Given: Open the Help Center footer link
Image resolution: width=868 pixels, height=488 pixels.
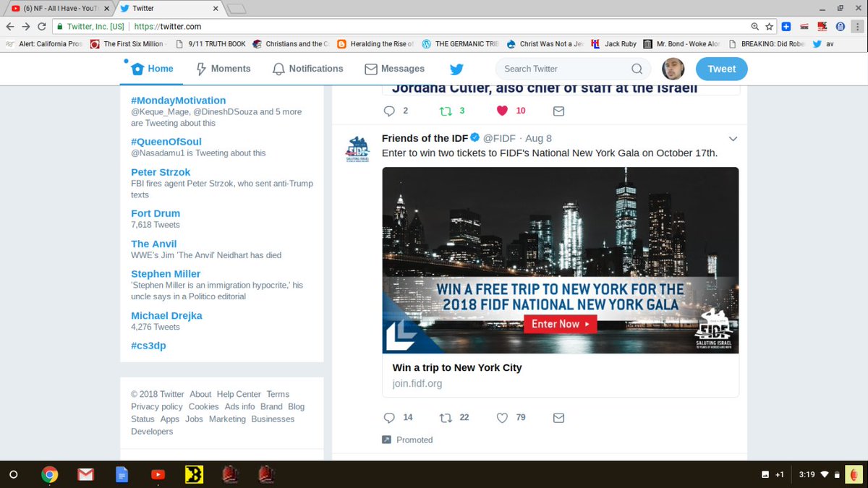Looking at the screenshot, I should (239, 394).
